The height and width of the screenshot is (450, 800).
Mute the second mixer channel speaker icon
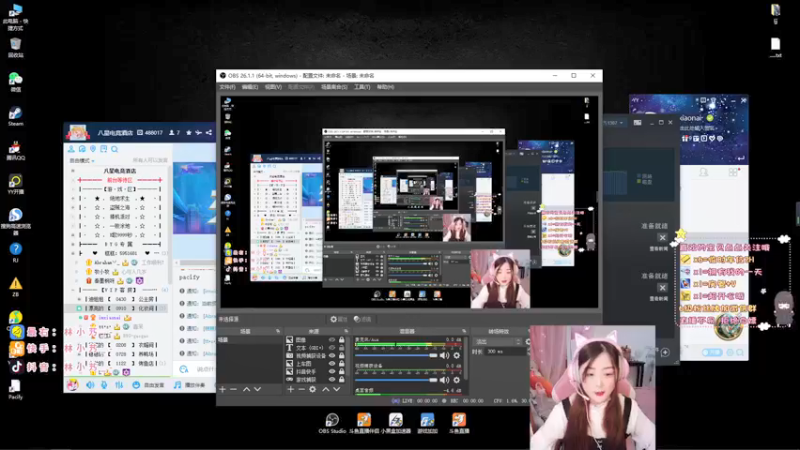click(444, 380)
